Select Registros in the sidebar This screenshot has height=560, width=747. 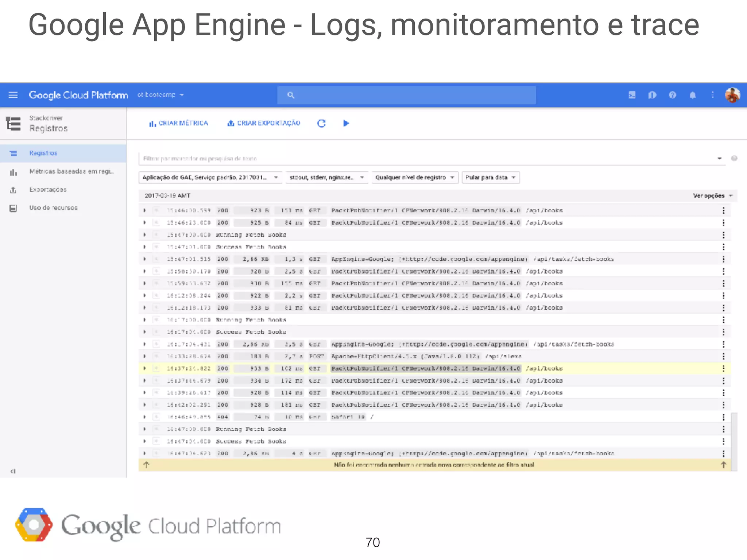63,153
